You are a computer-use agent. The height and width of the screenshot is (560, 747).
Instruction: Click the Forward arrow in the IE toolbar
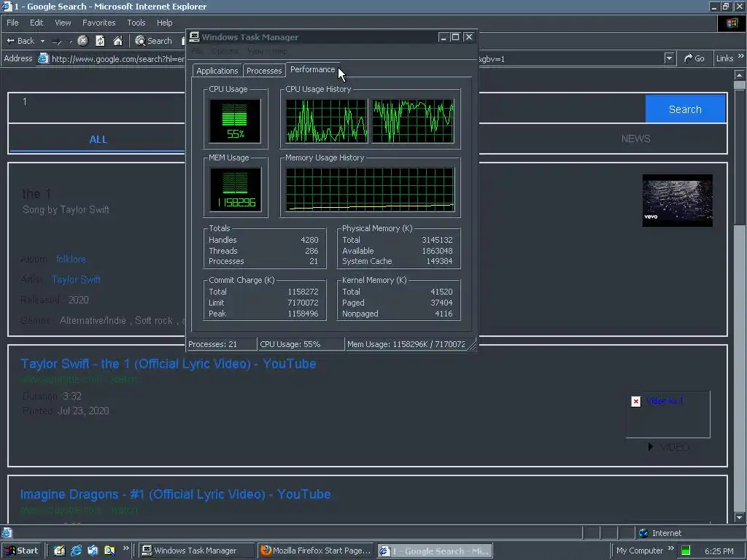tap(57, 42)
